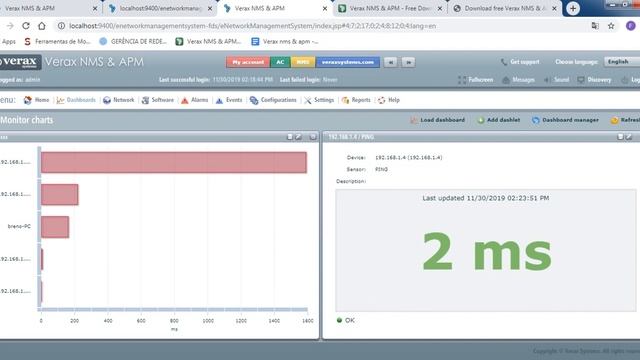Open Dashboard manager
The width and height of the screenshot is (640, 360).
coord(565,120)
